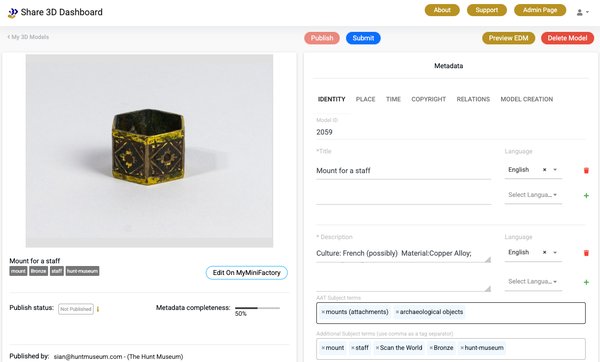Add another description language with plus icon
Image resolution: width=600 pixels, height=362 pixels.
[x=586, y=282]
